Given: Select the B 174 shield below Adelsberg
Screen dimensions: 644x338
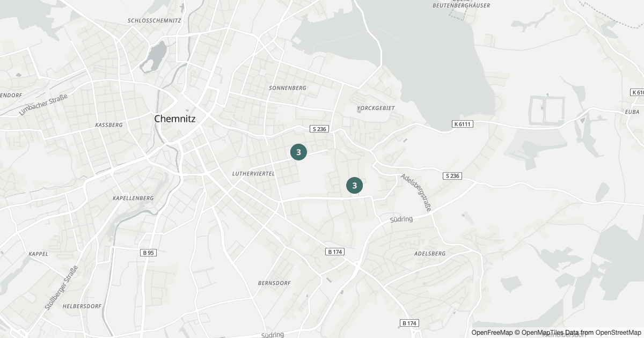Looking at the screenshot, I should click(x=409, y=323).
